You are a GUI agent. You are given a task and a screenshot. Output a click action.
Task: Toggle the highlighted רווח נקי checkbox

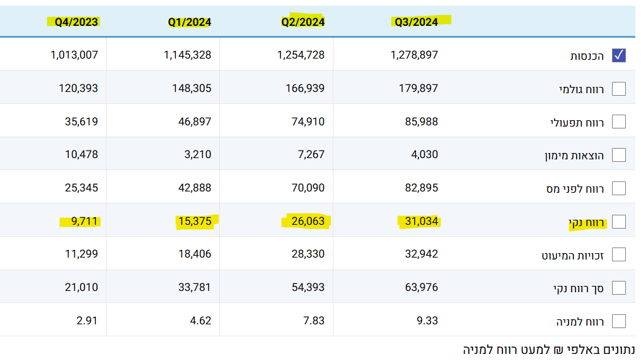click(x=619, y=222)
